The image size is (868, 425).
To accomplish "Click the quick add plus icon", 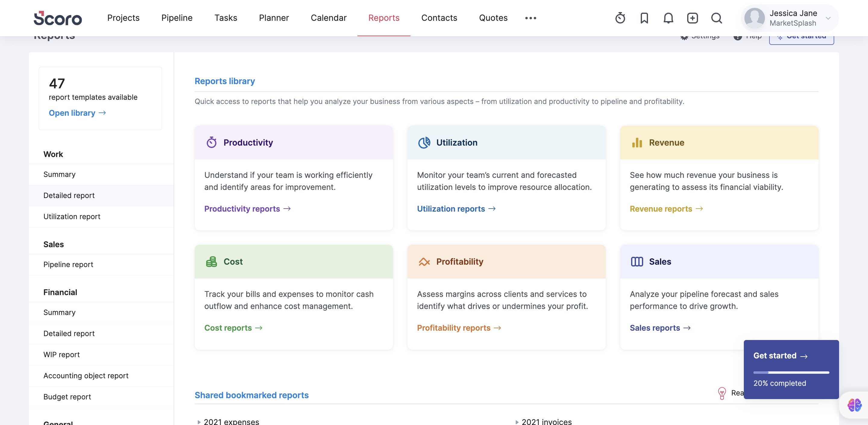I will pos(693,18).
